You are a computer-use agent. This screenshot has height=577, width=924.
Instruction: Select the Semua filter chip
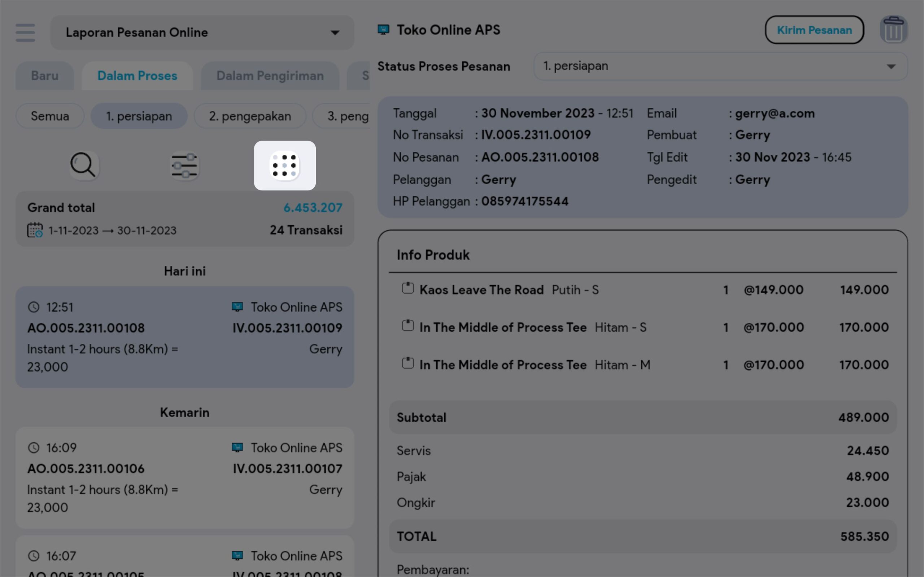pos(50,116)
